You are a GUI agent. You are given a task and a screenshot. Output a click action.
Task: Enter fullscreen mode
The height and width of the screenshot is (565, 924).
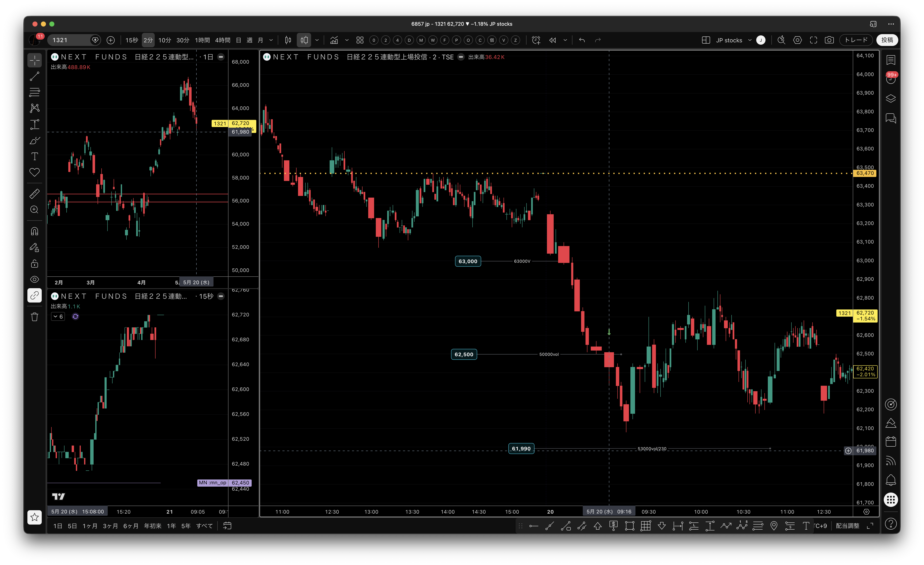(813, 40)
